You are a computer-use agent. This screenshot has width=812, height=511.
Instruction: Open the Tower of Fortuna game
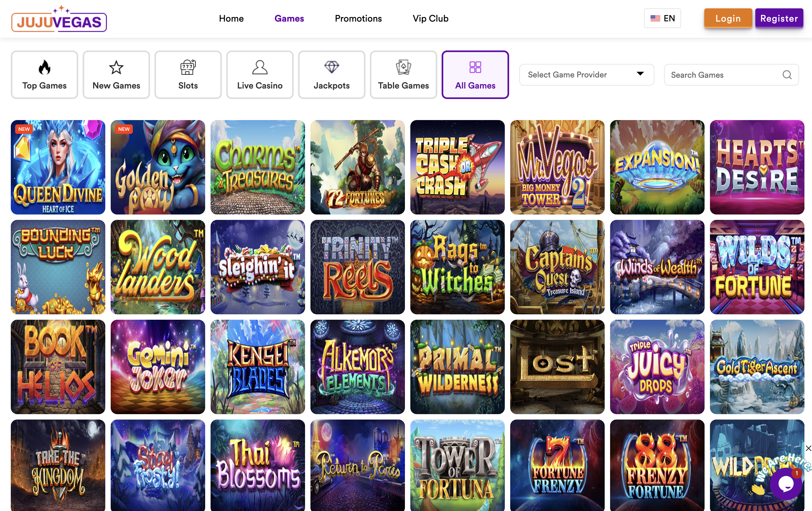[457, 465]
